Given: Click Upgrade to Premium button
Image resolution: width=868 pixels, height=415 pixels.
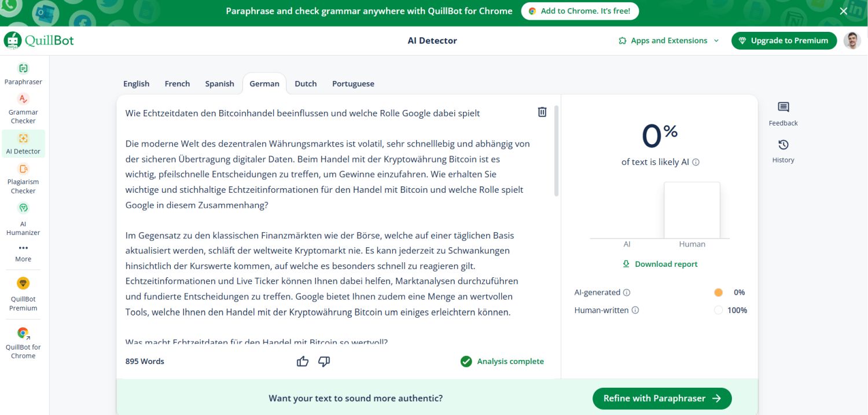Looking at the screenshot, I should (x=784, y=41).
